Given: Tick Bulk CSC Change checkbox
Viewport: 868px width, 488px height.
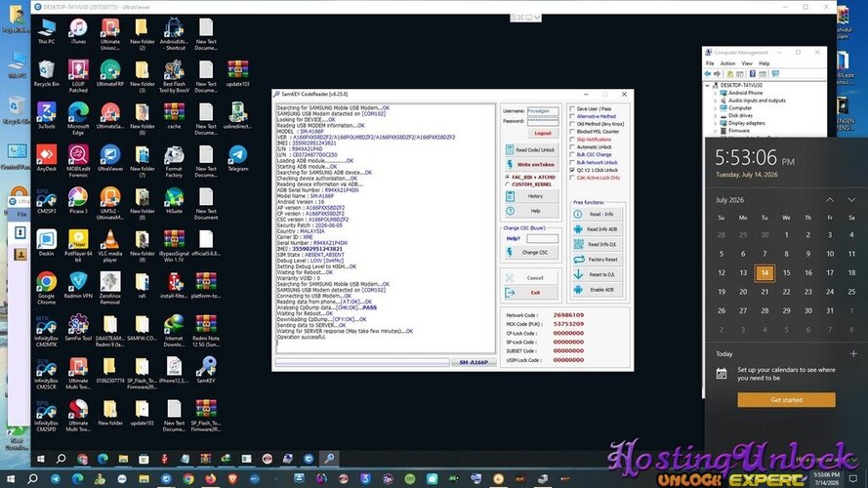Looking at the screenshot, I should click(x=572, y=155).
